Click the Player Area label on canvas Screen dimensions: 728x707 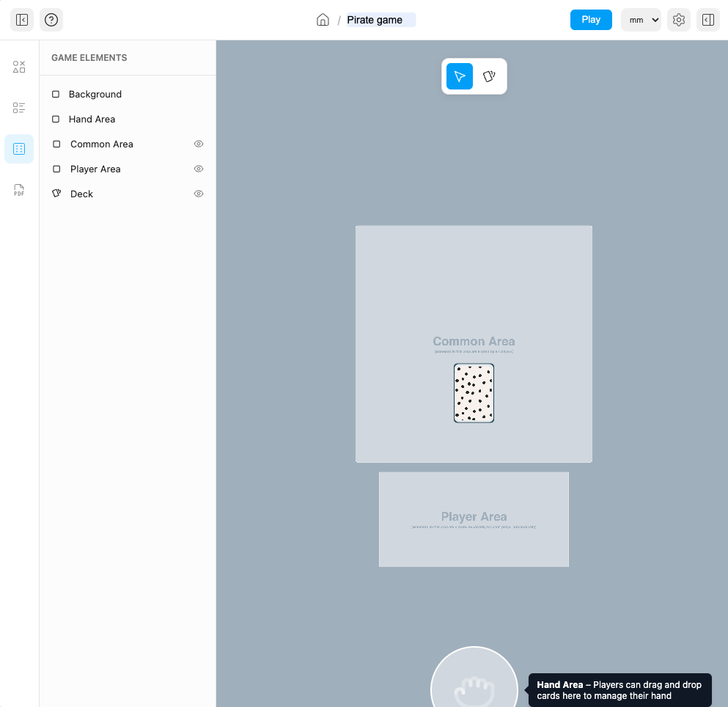(x=474, y=516)
